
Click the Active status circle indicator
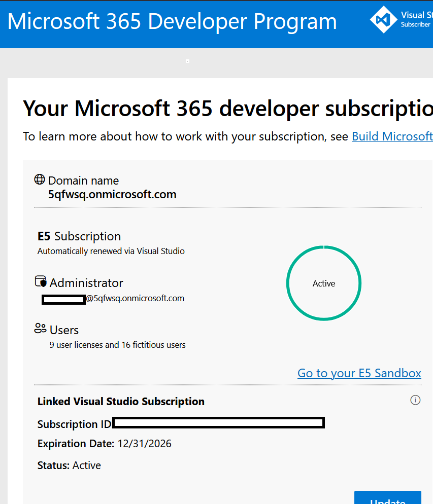click(x=324, y=283)
